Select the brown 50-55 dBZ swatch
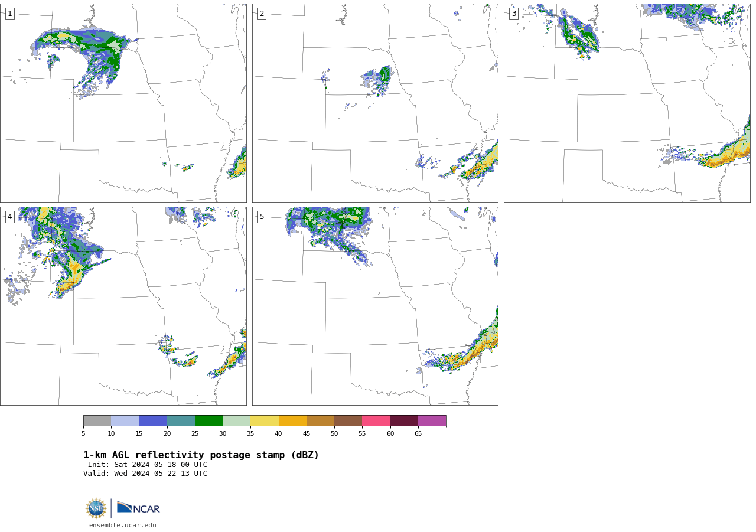756x532 pixels. [348, 420]
